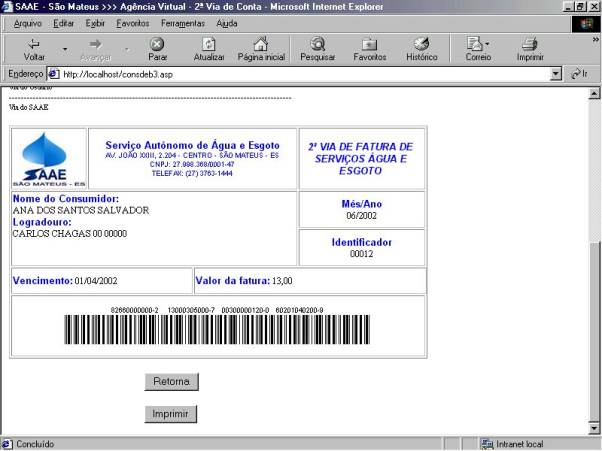The image size is (602, 451).
Task: Open the Correio dropdown arrow
Action: (x=487, y=44)
